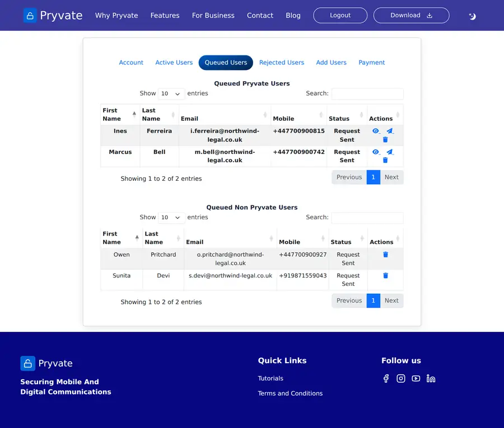Select page 1 in Non Pryvate users pagination
The width and height of the screenshot is (504, 428).
tap(373, 300)
